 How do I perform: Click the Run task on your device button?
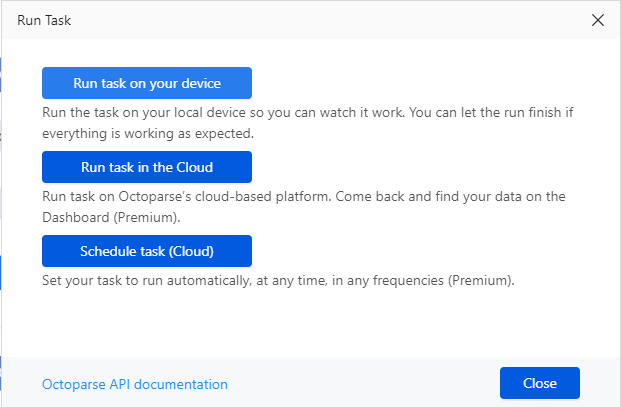pyautogui.click(x=146, y=83)
